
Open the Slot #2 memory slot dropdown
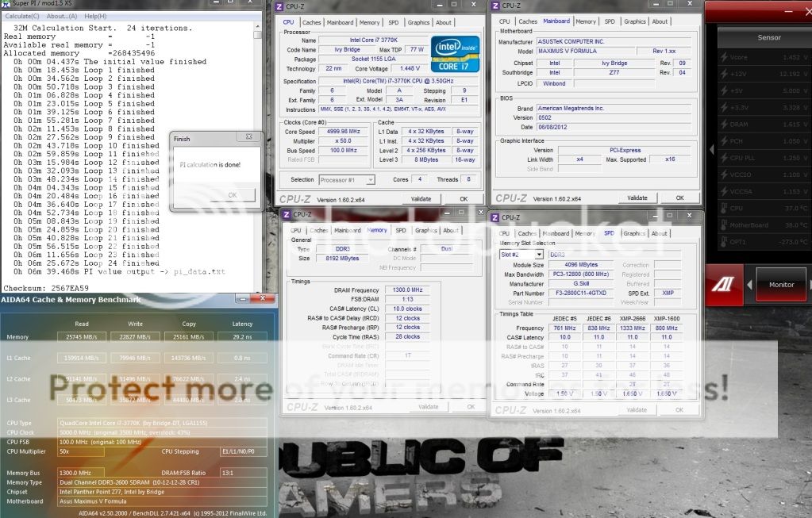[521, 255]
